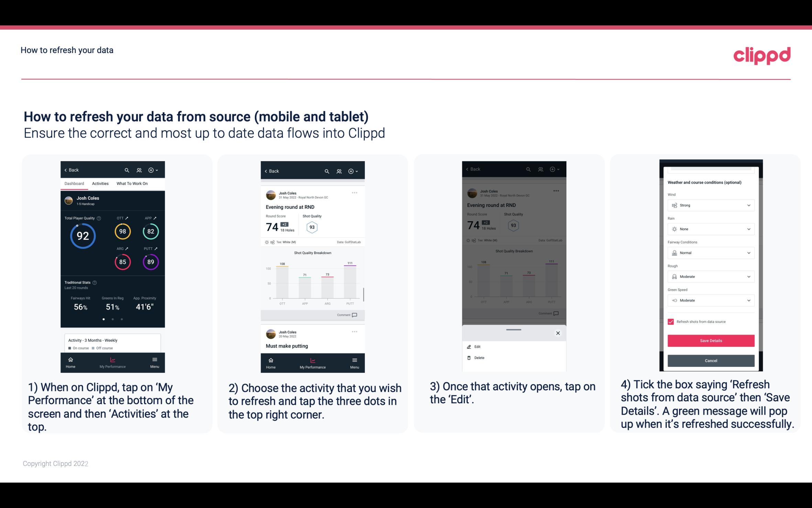Screen dimensions: 812x508
Task: Expand Rain conditions dropdown
Action: 710,229
